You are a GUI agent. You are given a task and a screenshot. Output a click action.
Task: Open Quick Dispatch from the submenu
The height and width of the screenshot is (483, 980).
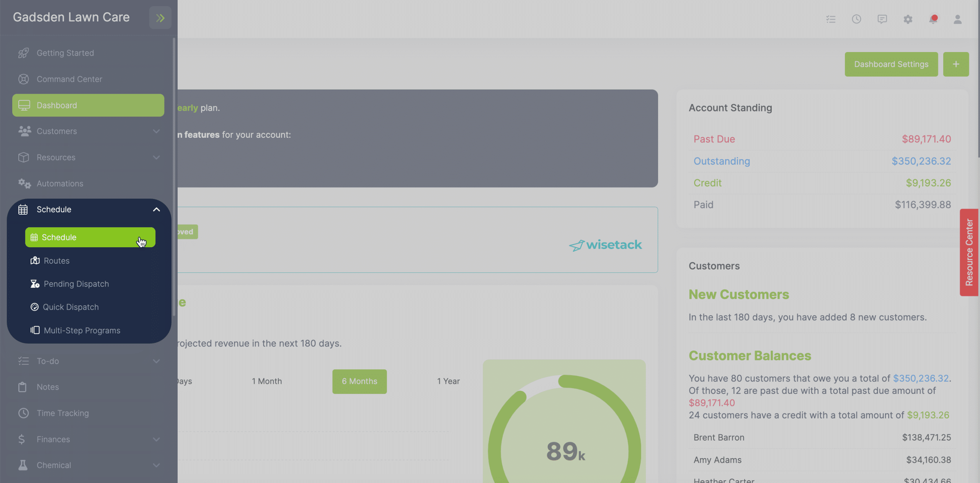[x=90, y=307]
